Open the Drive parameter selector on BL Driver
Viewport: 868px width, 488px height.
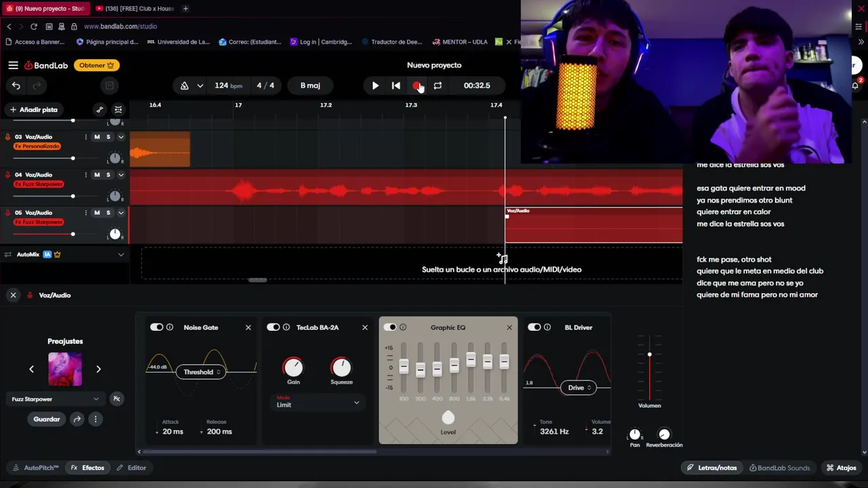pyautogui.click(x=578, y=388)
